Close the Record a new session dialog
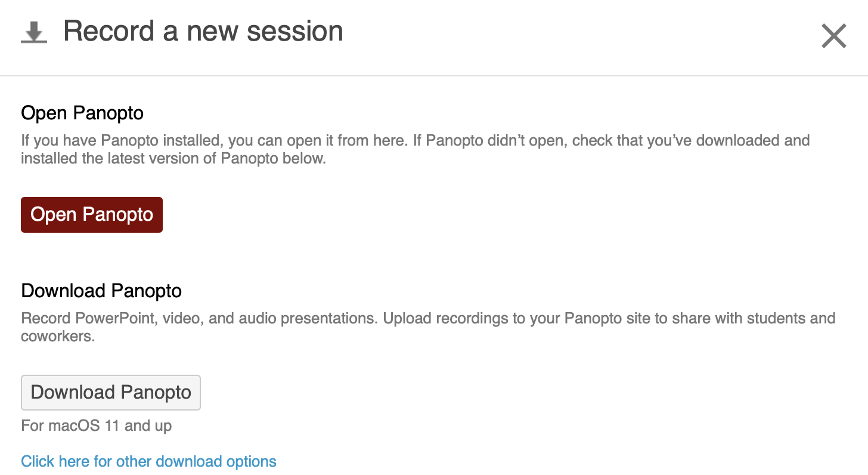The width and height of the screenshot is (868, 475). 833,36
